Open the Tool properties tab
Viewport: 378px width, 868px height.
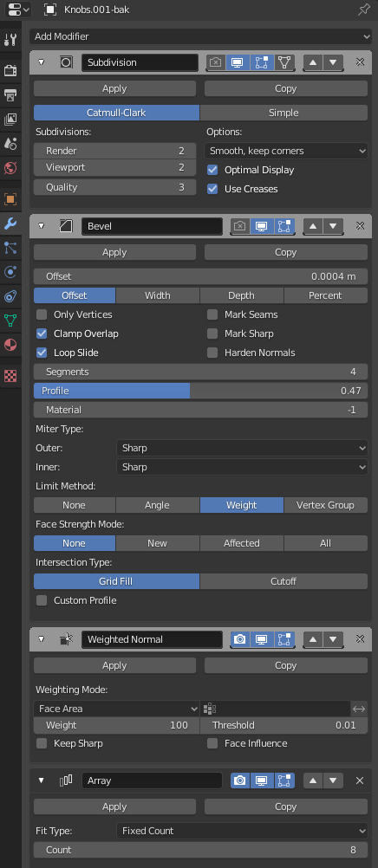click(x=10, y=39)
